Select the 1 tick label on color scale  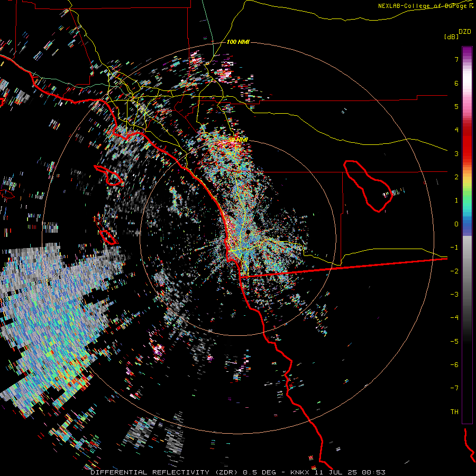[x=456, y=200]
